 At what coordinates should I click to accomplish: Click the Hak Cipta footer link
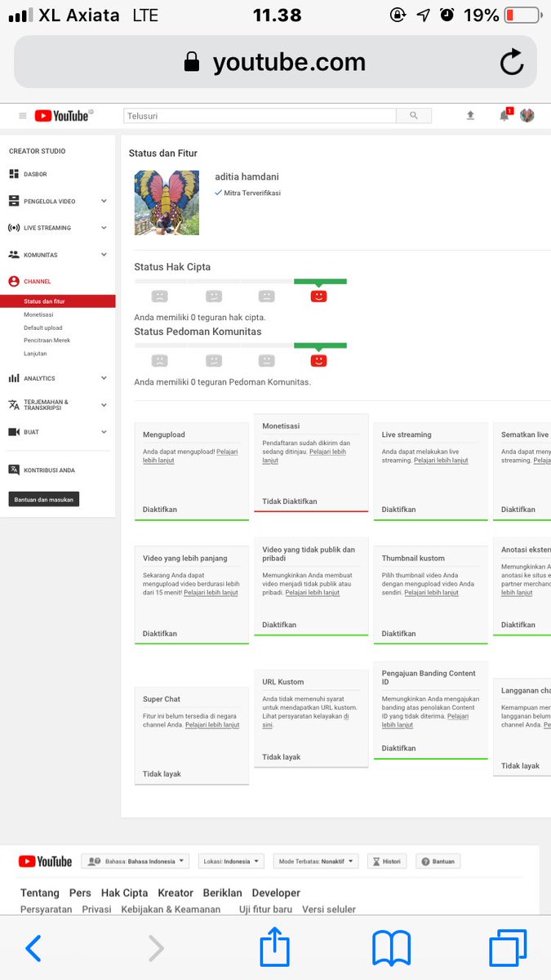[x=124, y=893]
